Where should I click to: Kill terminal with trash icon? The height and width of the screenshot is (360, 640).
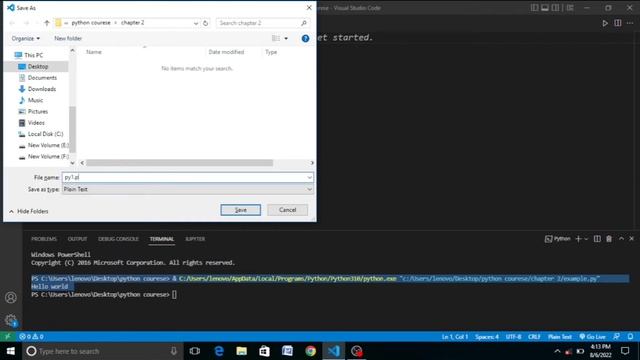[609, 239]
